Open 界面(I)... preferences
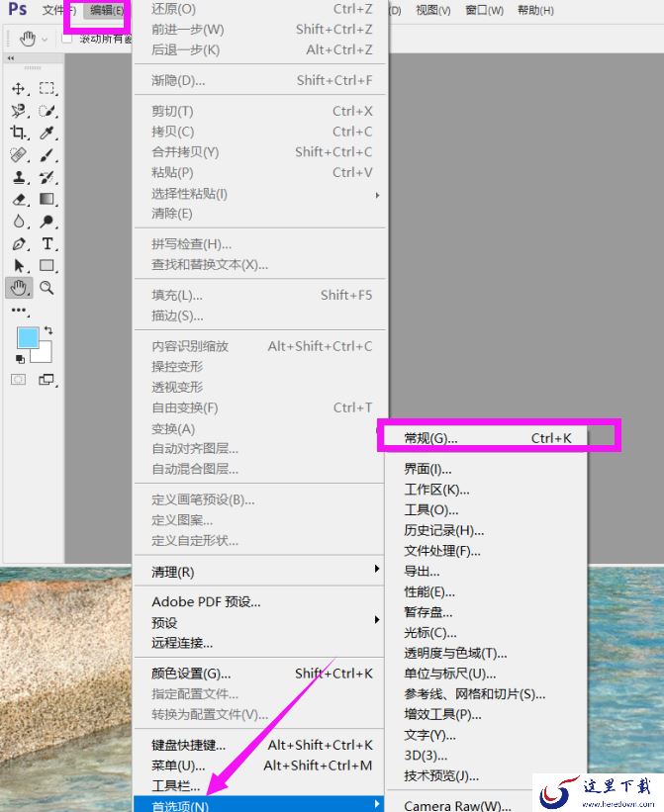This screenshot has height=812, width=664. coord(487,469)
